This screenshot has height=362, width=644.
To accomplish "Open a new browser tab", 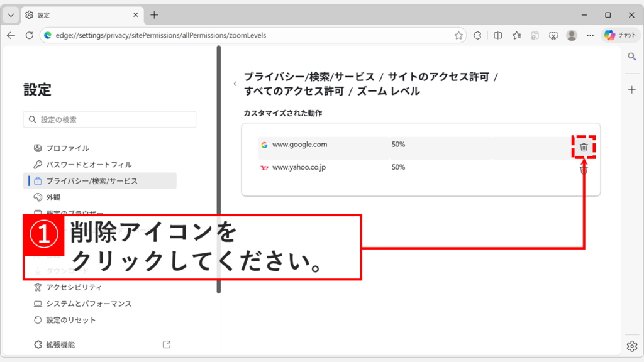I will [154, 14].
